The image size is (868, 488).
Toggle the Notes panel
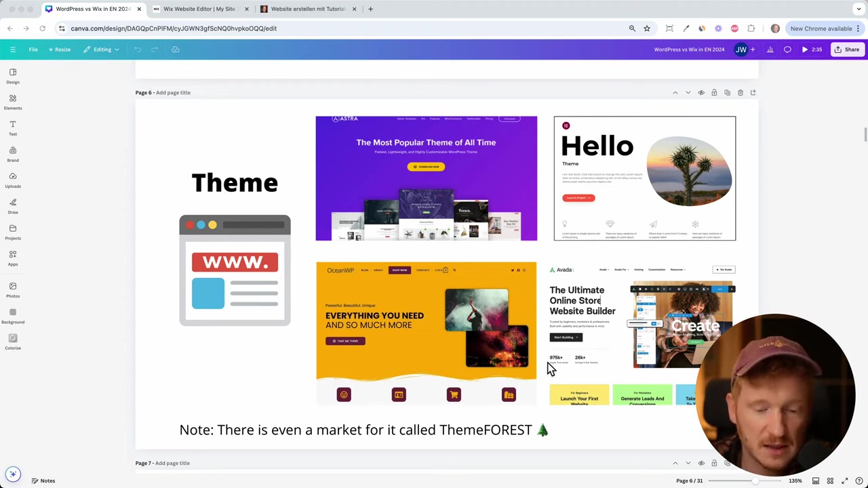[43, 481]
